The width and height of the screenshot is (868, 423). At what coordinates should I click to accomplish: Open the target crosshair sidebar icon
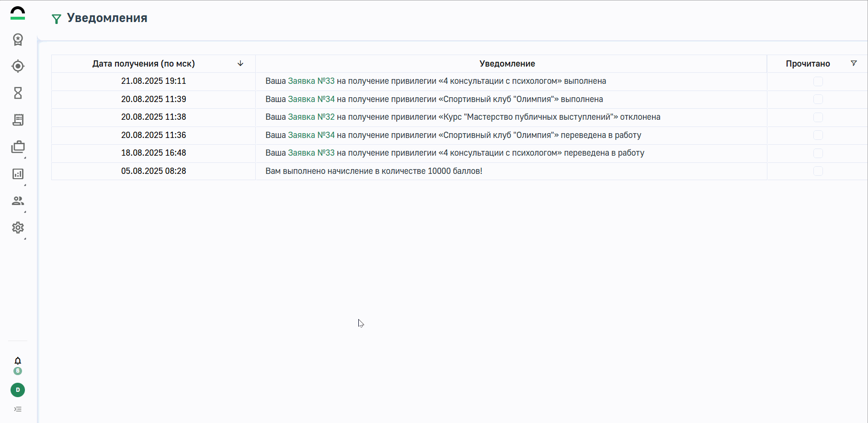(18, 66)
